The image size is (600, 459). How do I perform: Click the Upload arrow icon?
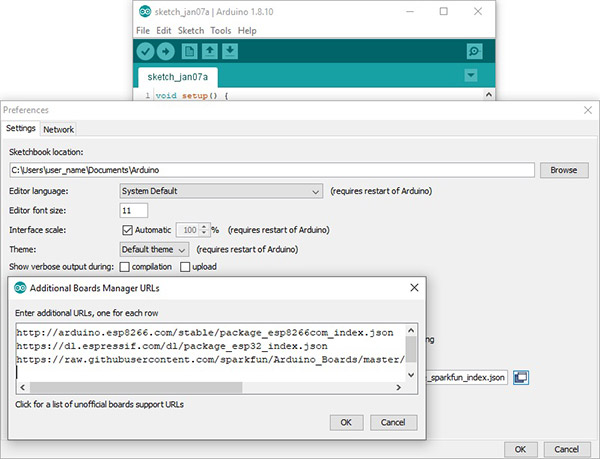pos(165,51)
